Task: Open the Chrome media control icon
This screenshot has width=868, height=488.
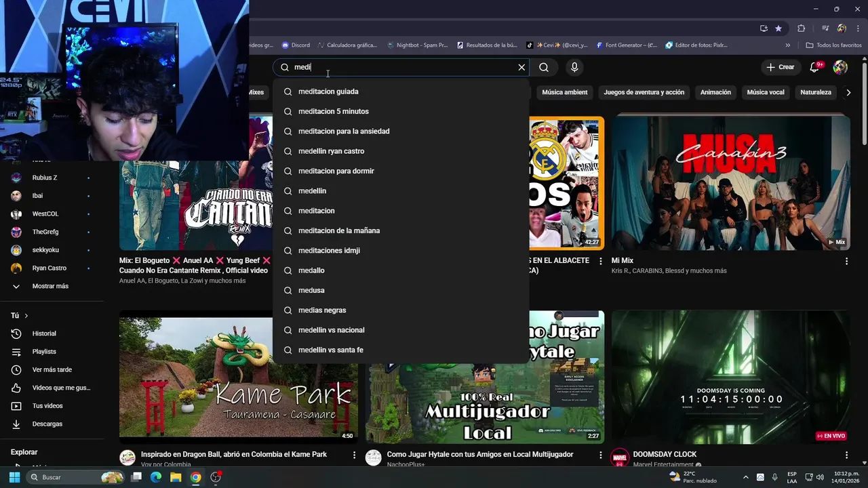Action: pos(825,28)
